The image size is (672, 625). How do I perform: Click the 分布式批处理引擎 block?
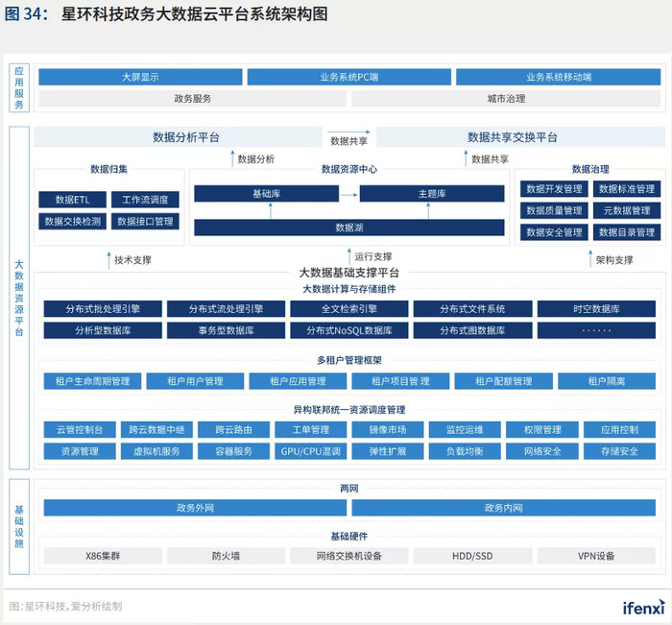103,308
